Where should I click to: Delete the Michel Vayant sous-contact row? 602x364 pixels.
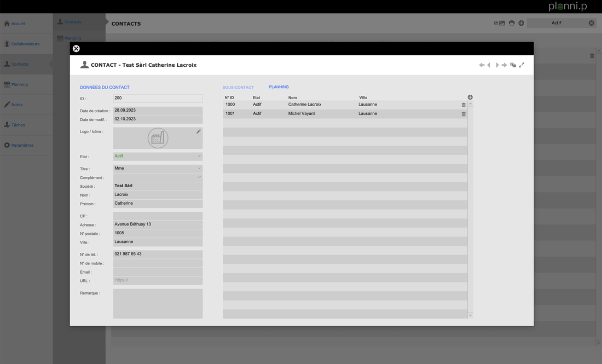click(x=464, y=114)
